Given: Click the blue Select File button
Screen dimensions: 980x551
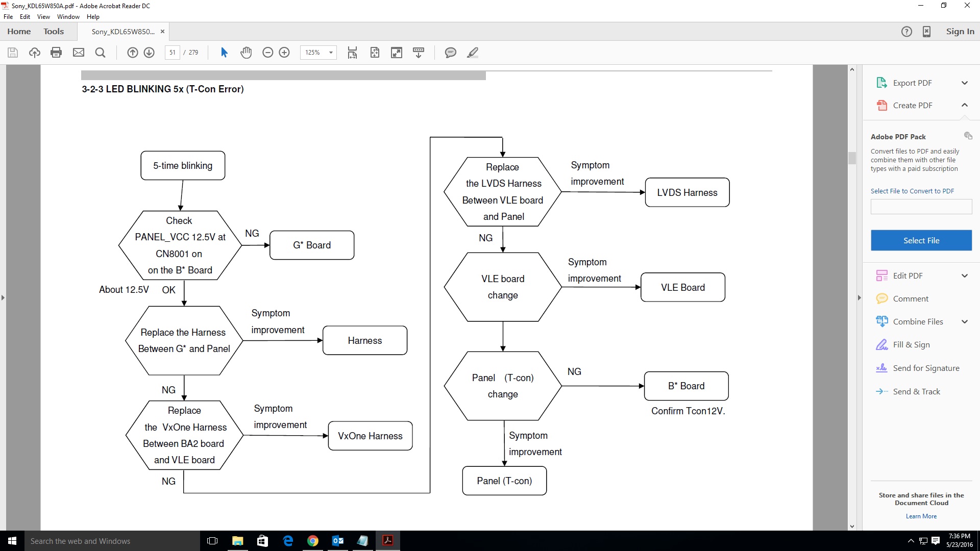Looking at the screenshot, I should [921, 240].
